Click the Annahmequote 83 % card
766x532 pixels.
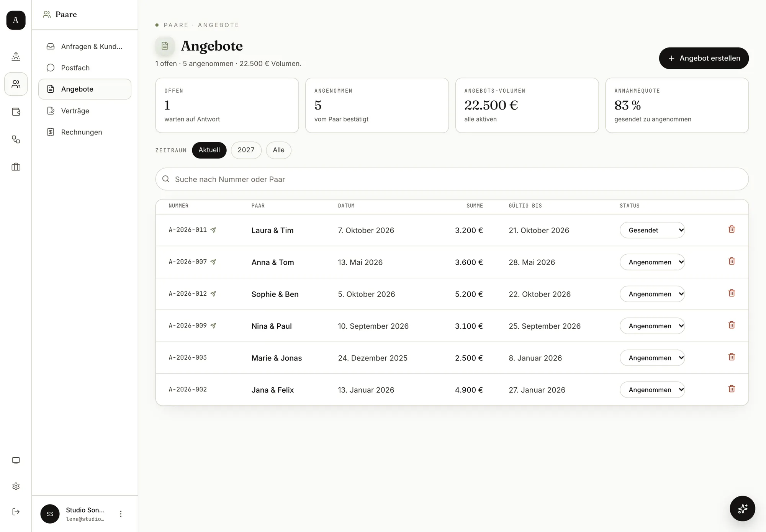tap(677, 105)
